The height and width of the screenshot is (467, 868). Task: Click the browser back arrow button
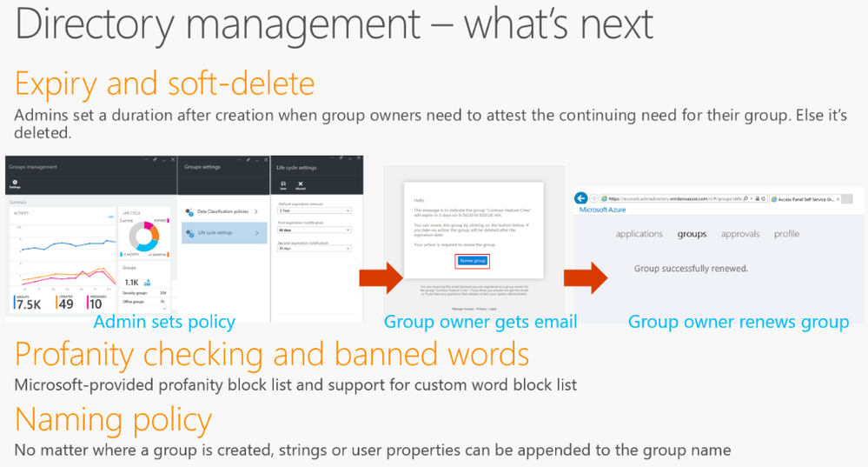581,198
